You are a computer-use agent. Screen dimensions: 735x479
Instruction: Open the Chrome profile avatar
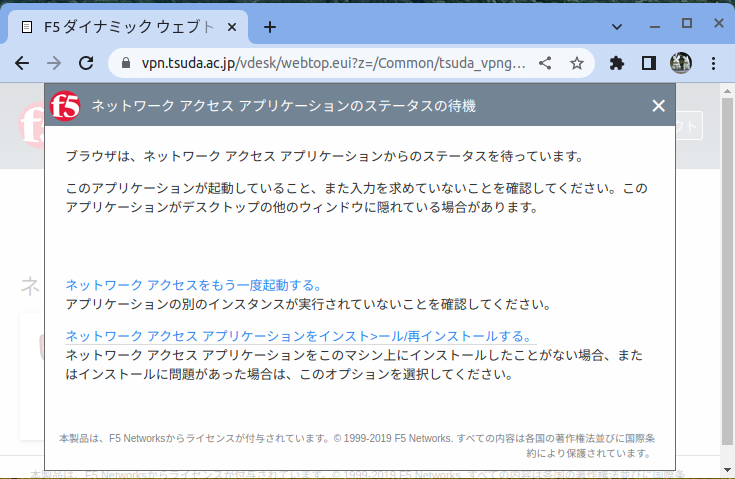(x=681, y=63)
